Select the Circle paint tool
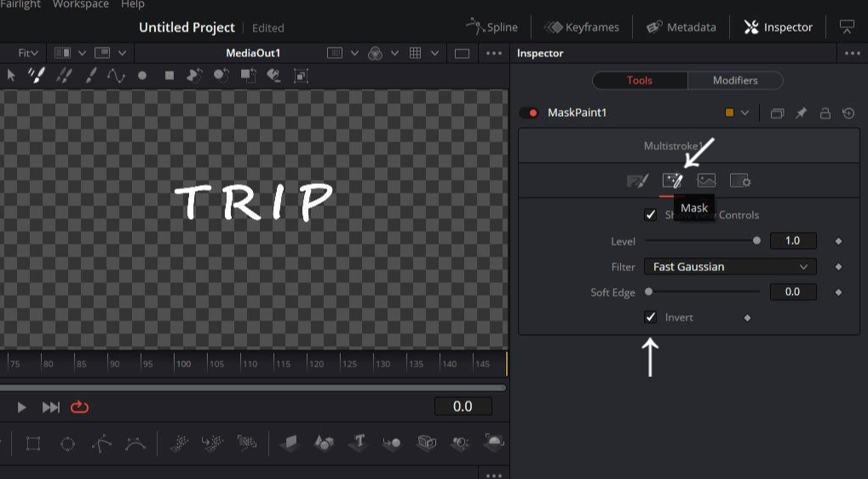Screen dimensions: 868x479 click(x=142, y=75)
